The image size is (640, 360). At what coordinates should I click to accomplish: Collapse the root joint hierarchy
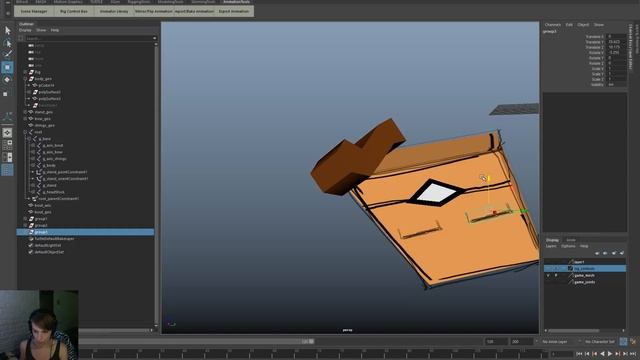[x=25, y=132]
